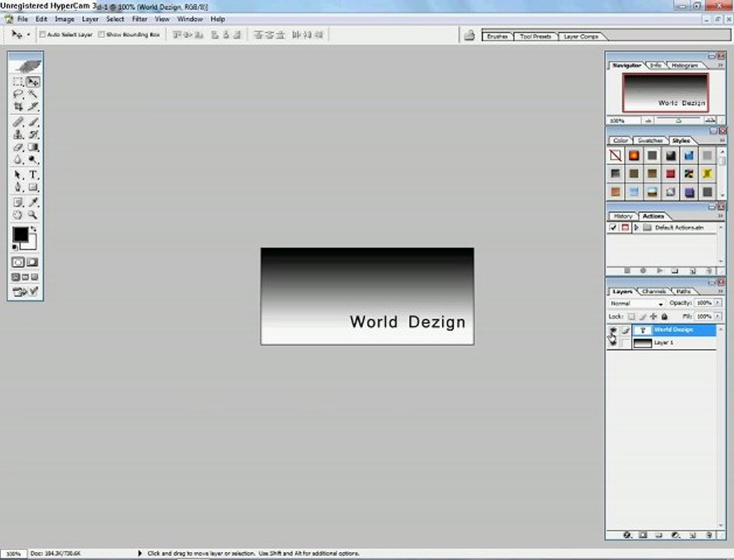The image size is (734, 560).
Task: Open the Filter menu
Action: 139,19
